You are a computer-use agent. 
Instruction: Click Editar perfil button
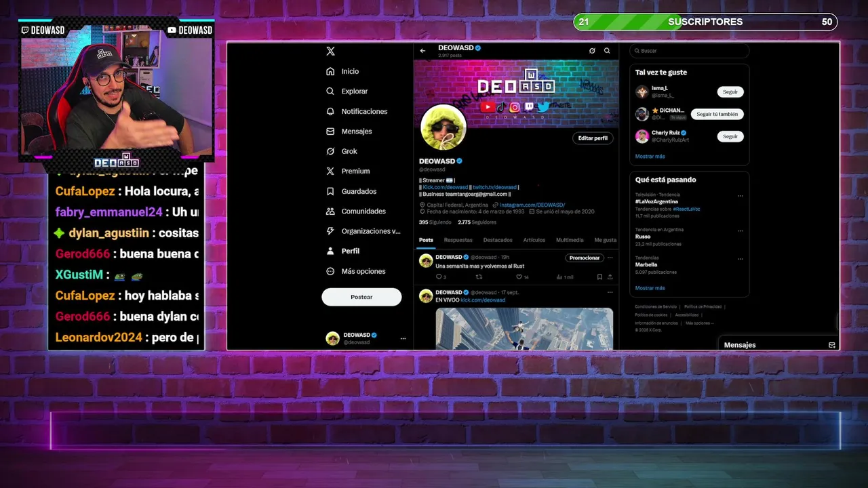point(593,138)
